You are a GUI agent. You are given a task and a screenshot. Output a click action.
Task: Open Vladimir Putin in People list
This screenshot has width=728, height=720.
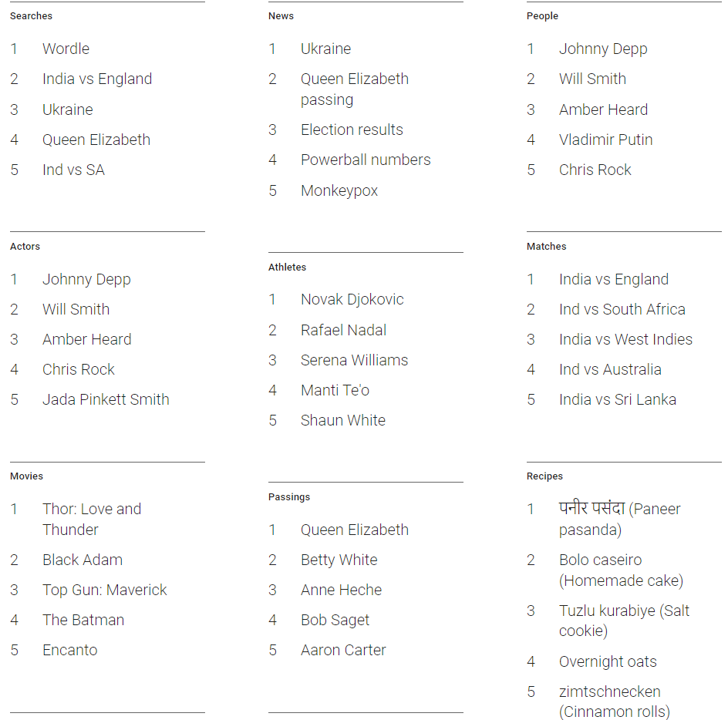(605, 140)
